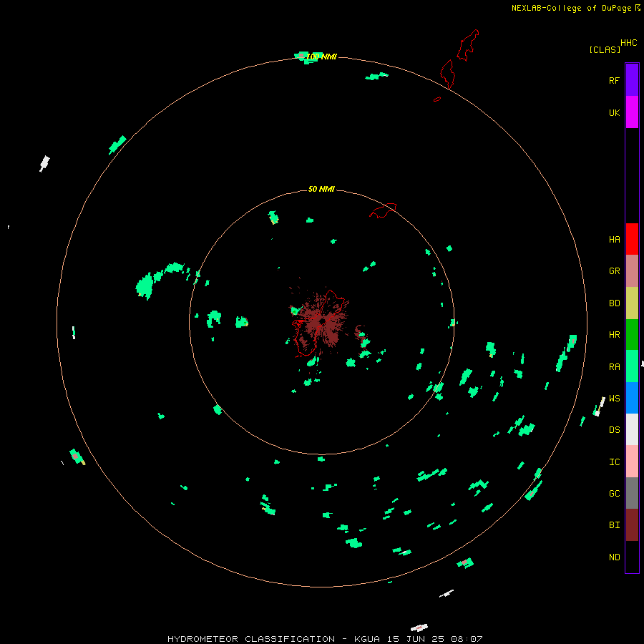Select the IC light pink legend swatch

(632, 462)
